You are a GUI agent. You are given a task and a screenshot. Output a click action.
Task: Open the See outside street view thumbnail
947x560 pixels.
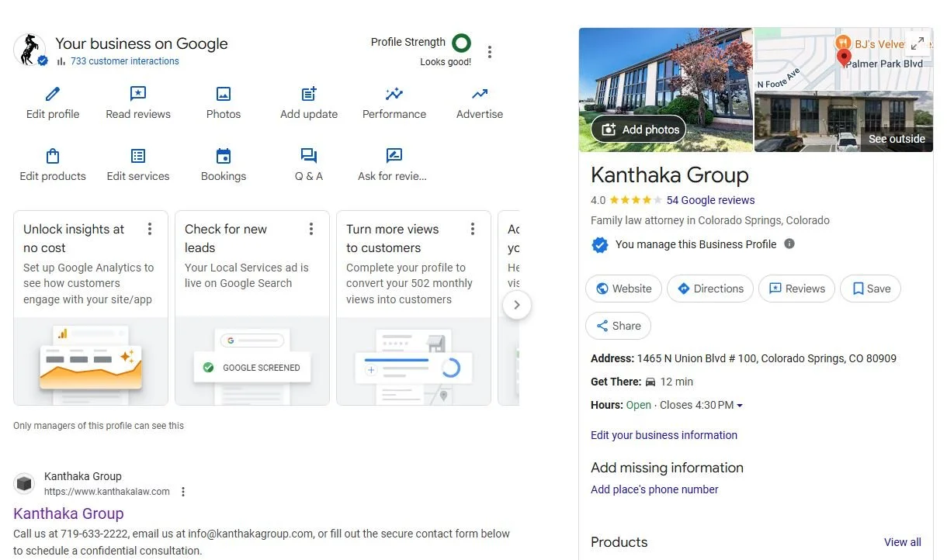(x=844, y=122)
